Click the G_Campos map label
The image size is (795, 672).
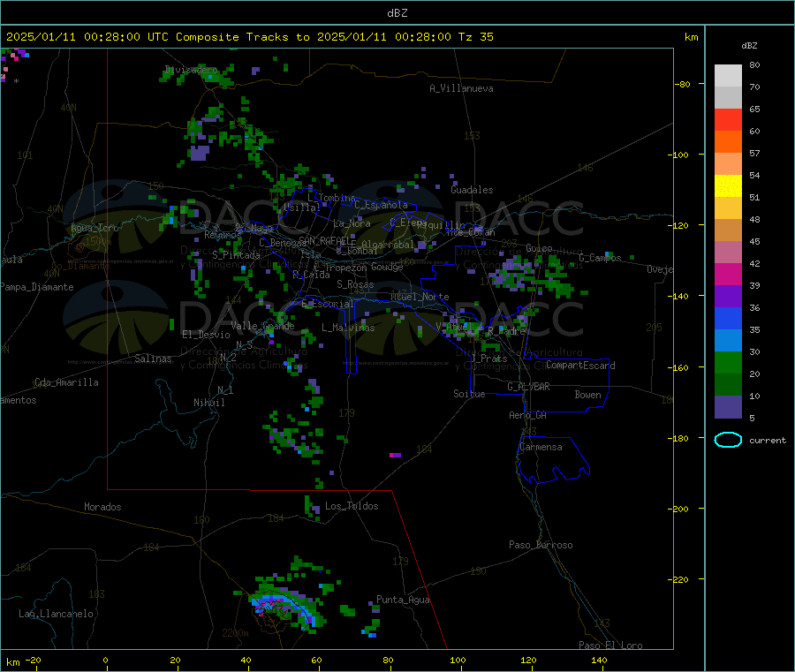(x=600, y=258)
